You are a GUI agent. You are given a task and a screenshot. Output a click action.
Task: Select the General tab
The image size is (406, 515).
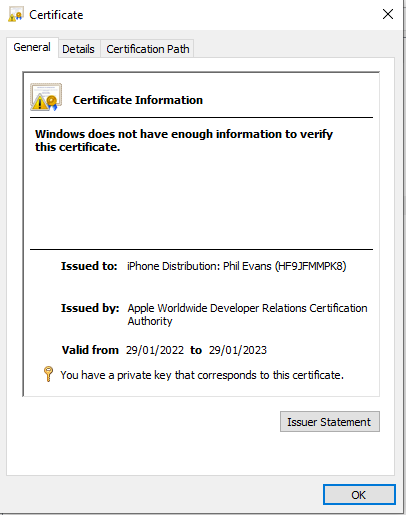click(x=32, y=47)
